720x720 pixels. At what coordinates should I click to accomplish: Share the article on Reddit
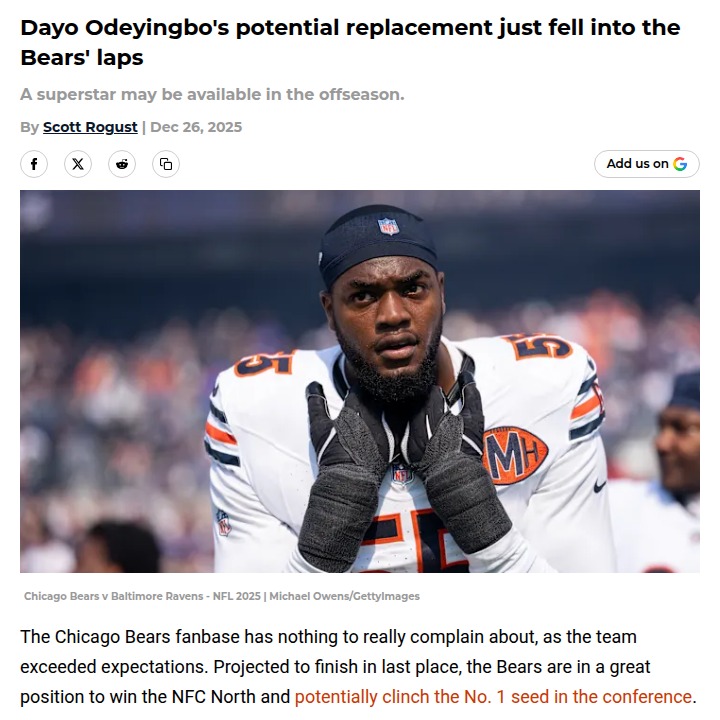[x=122, y=164]
